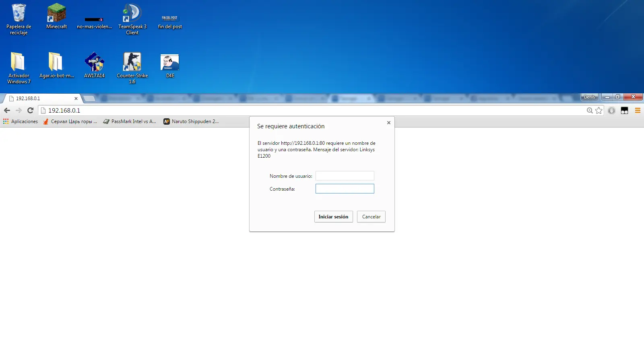This screenshot has width=644, height=362.
Task: Select the Agar.io-bot-m... folder
Action: [x=56, y=65]
